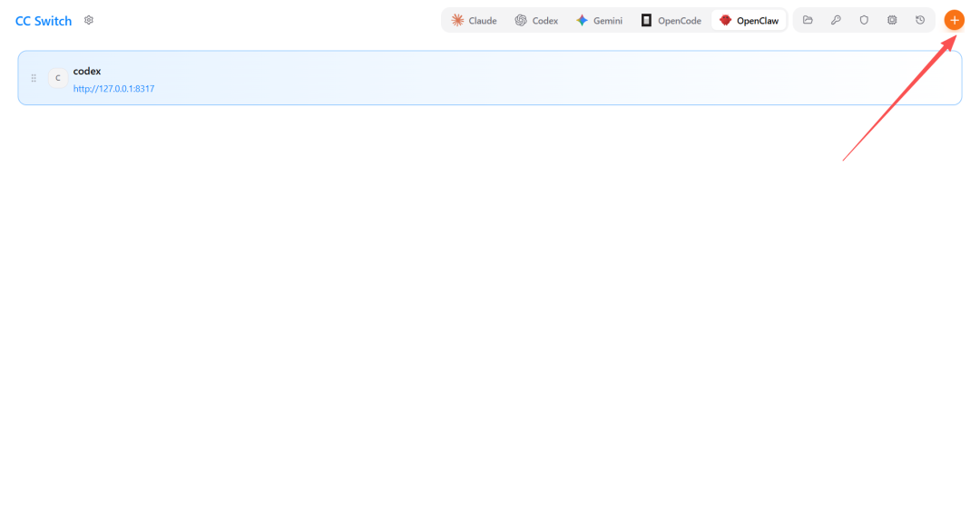Open settings via the gear icon
The image size is (980, 510).
(x=89, y=20)
